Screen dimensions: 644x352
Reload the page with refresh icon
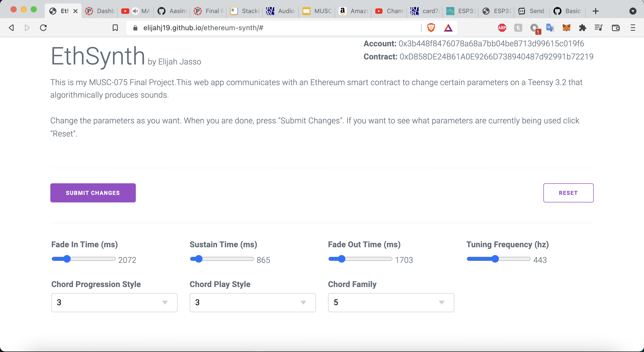coord(43,28)
